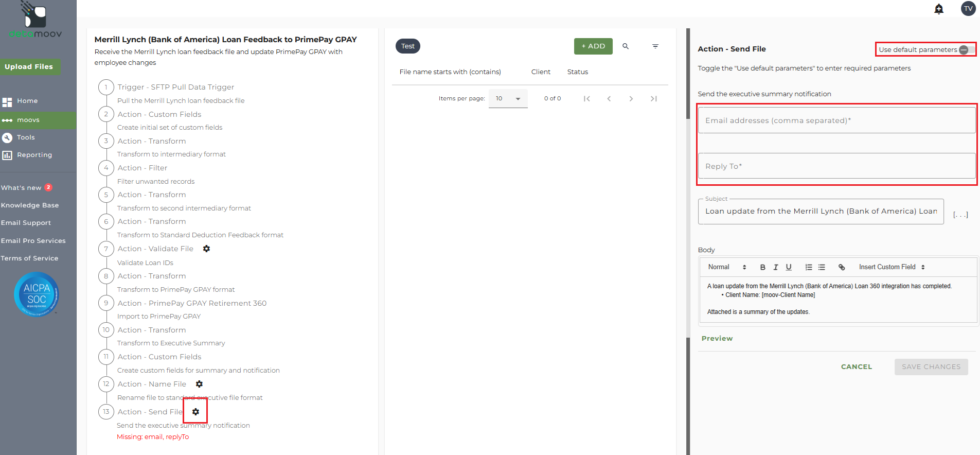Apply italic formatting in body editor

point(775,267)
